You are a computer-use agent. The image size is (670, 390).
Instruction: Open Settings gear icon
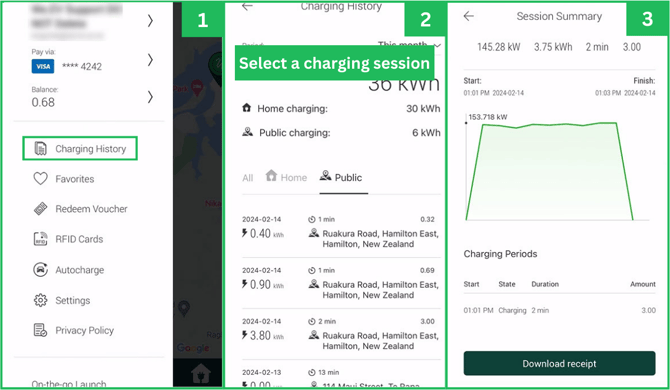click(41, 300)
